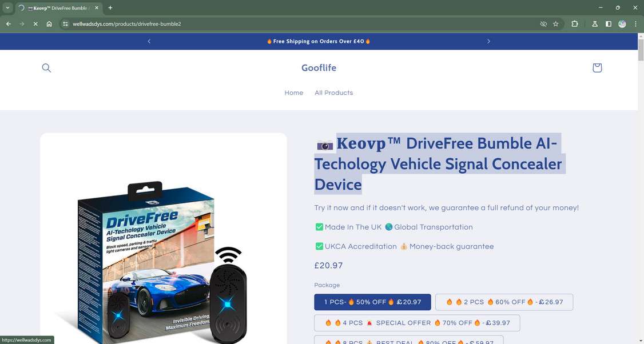The width and height of the screenshot is (644, 344).
Task: Click the Free Shipping announcement text
Action: click(319, 41)
